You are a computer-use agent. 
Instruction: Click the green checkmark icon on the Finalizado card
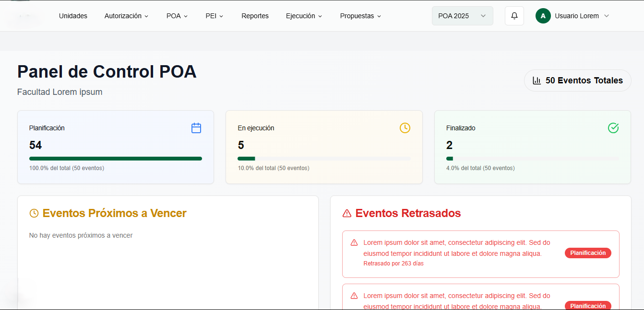point(613,128)
